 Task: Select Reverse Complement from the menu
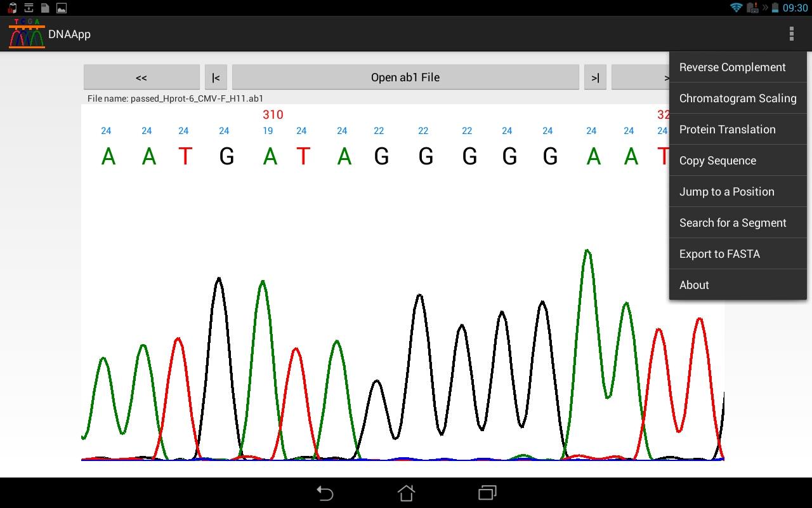732,67
